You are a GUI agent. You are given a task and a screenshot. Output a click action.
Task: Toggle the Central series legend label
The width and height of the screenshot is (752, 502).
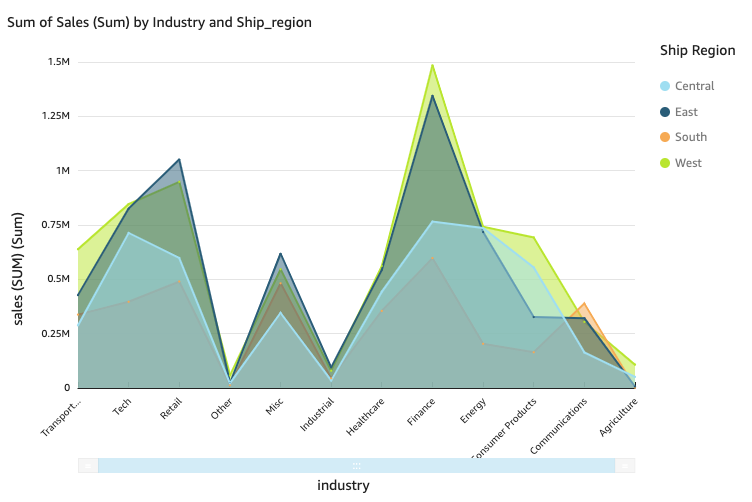point(694,86)
